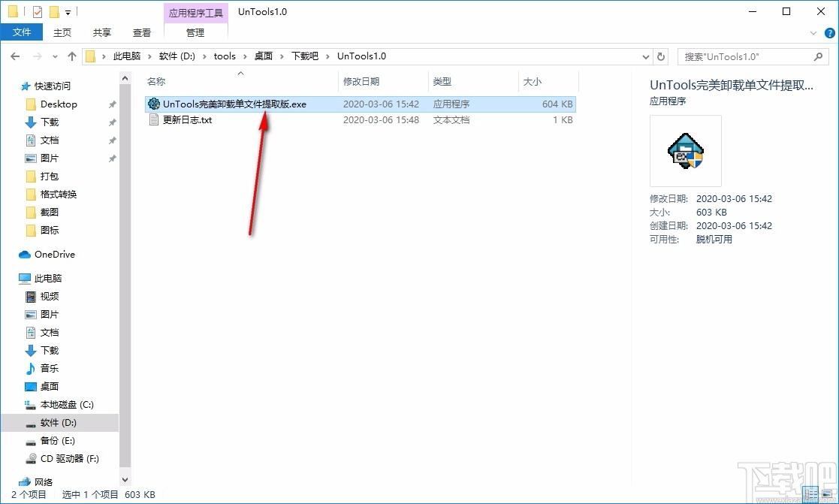
Task: Click sidebar scrollbar down arrow
Action: (125, 480)
